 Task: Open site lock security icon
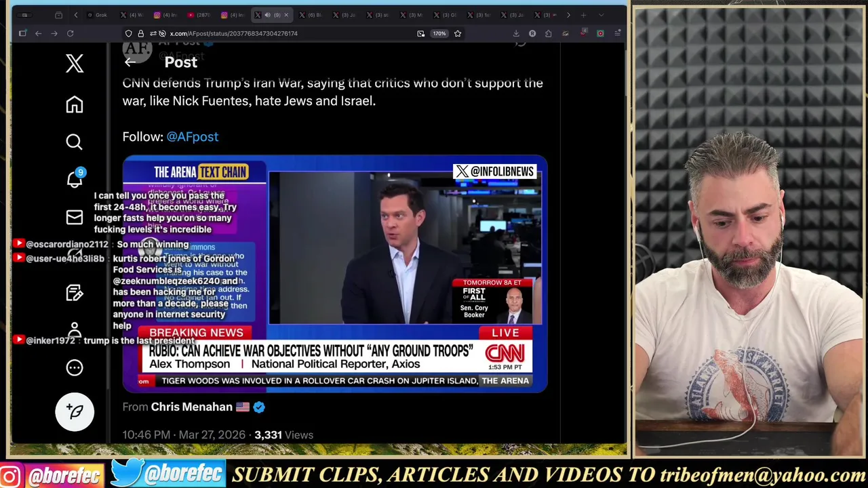click(140, 33)
